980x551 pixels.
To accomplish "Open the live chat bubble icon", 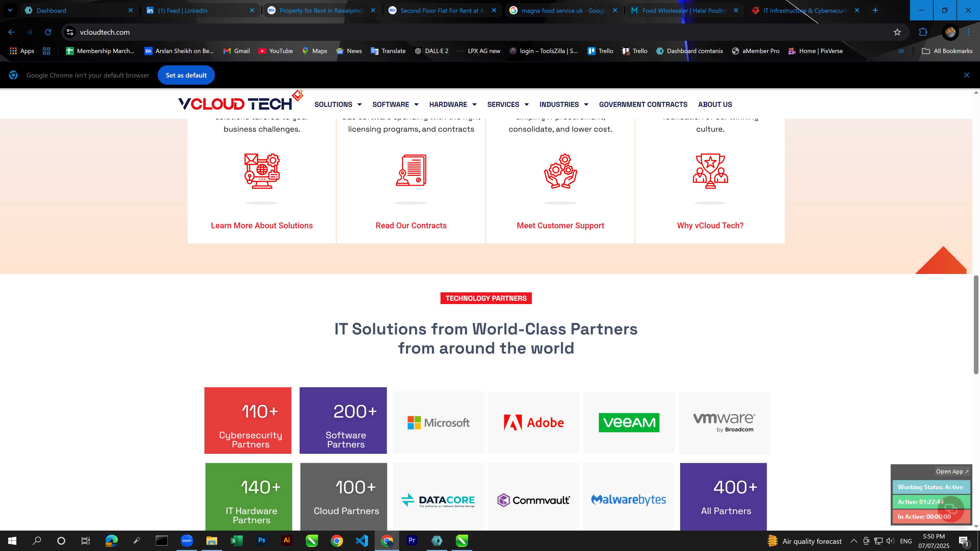I will point(950,509).
